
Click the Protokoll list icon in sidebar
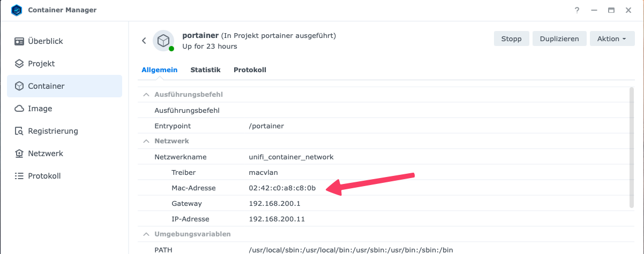pos(19,176)
